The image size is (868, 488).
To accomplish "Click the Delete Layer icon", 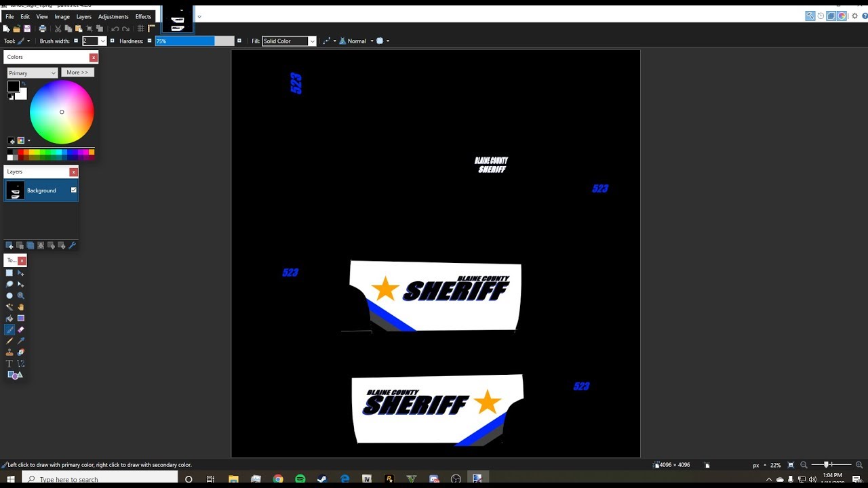I will [20, 245].
